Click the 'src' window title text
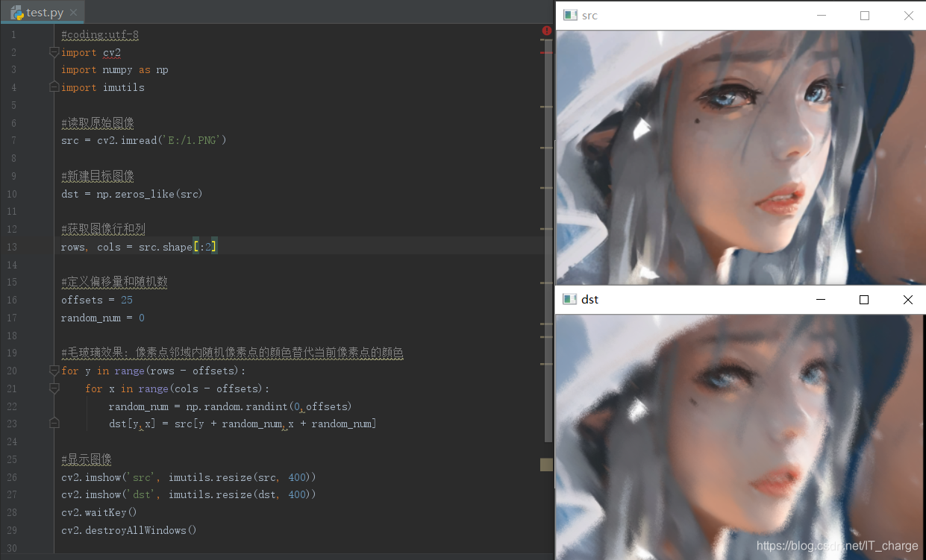Screen dimensions: 926x560 click(x=589, y=15)
